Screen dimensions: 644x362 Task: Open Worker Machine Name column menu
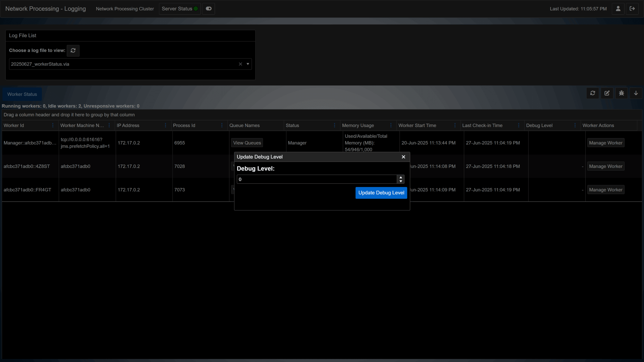pos(109,125)
